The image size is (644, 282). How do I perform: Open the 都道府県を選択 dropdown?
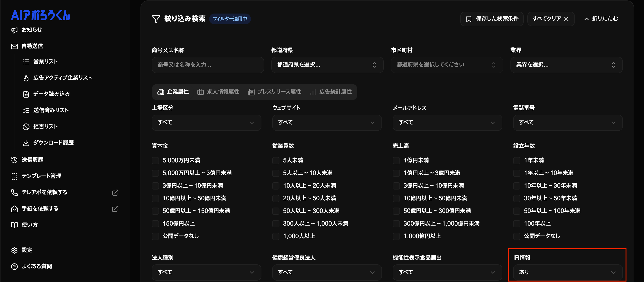coord(327,65)
